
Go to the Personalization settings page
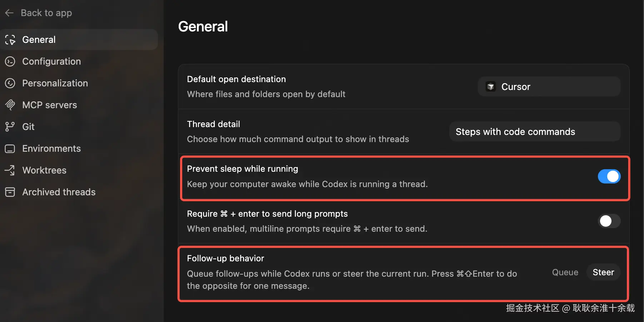click(55, 83)
